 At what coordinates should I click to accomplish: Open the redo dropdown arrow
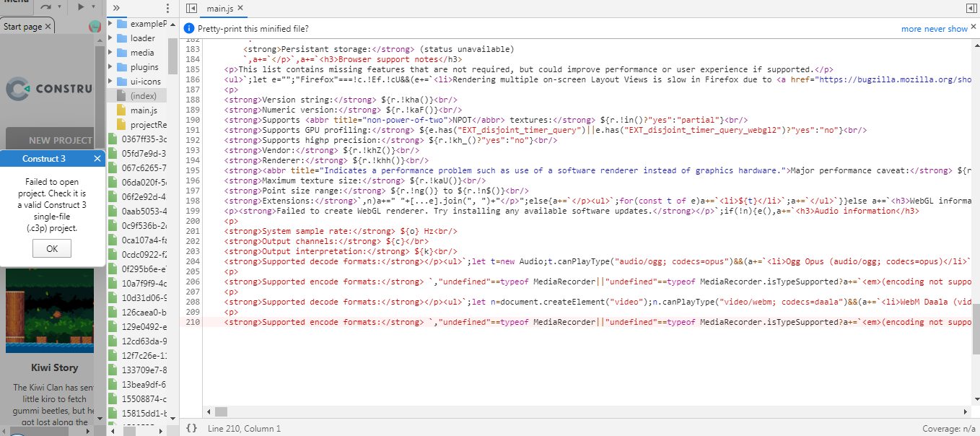pyautogui.click(x=59, y=6)
